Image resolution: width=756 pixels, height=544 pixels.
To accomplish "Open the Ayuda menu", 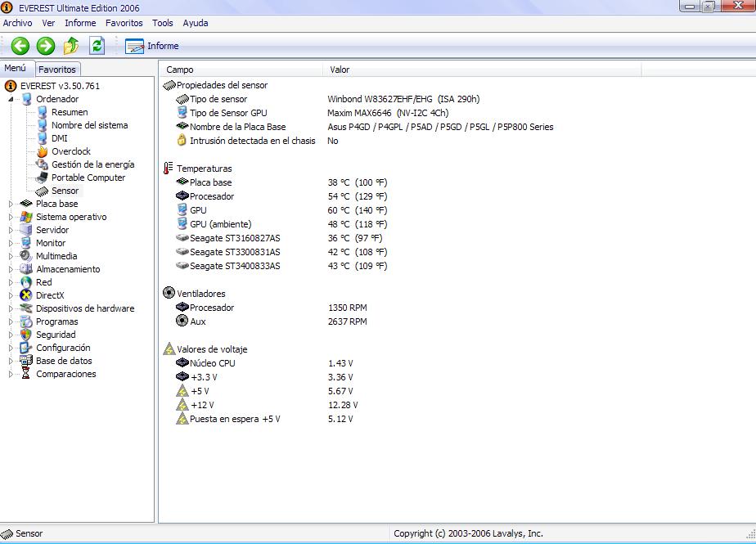I will pyautogui.click(x=196, y=23).
